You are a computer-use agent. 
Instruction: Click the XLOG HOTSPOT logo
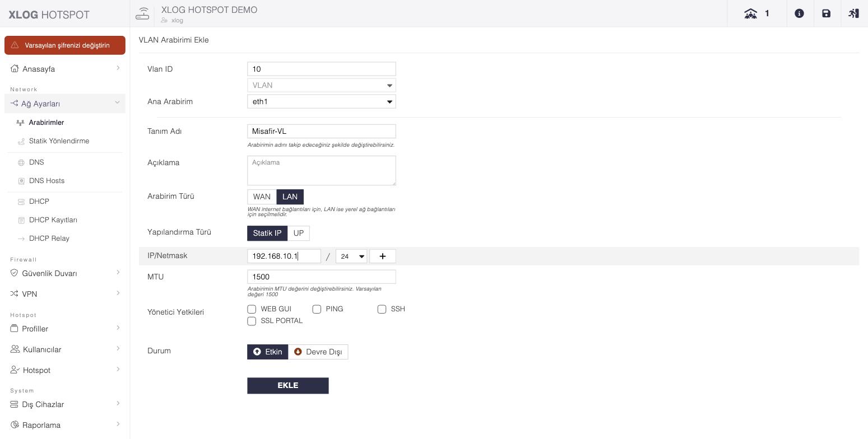[49, 15]
